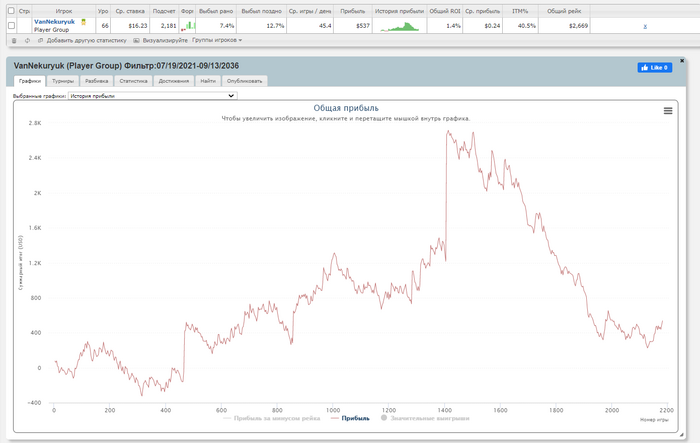Viewport: 700px width, 443px height.
Task: Open the Опубликовать tab
Action: point(244,81)
